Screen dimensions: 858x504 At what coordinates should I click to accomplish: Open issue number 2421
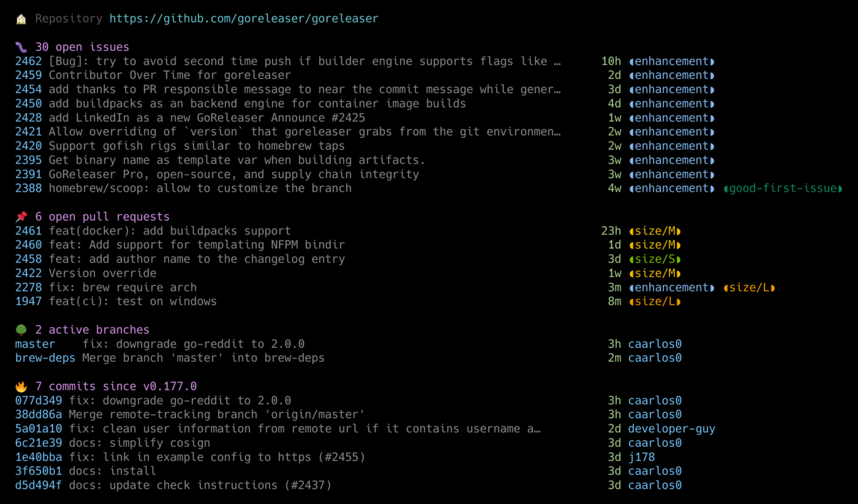[29, 132]
